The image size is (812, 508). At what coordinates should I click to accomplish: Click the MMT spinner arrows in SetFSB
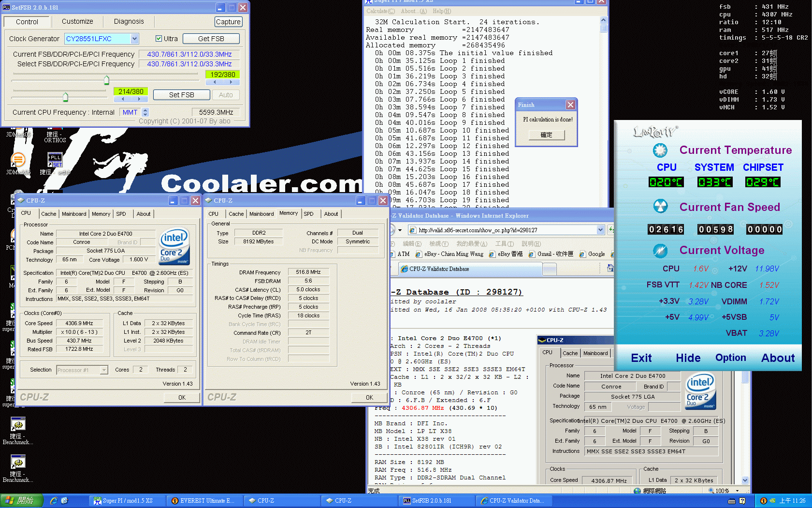(x=145, y=112)
